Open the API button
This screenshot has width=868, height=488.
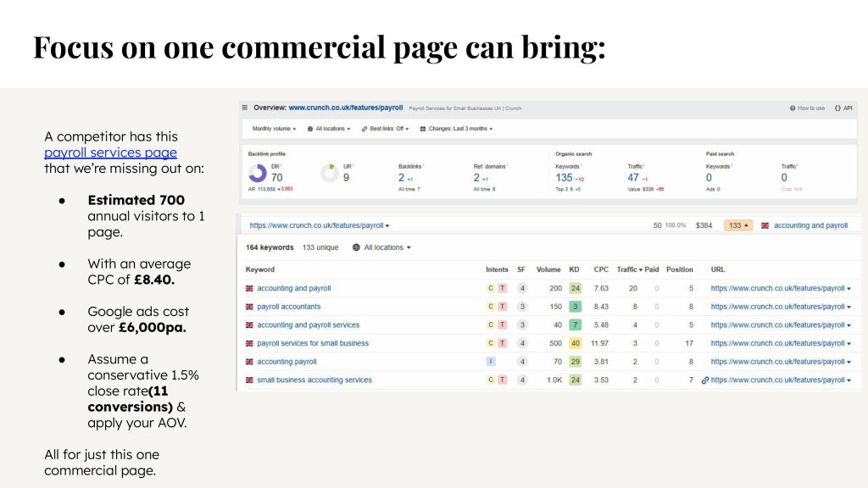pos(843,108)
